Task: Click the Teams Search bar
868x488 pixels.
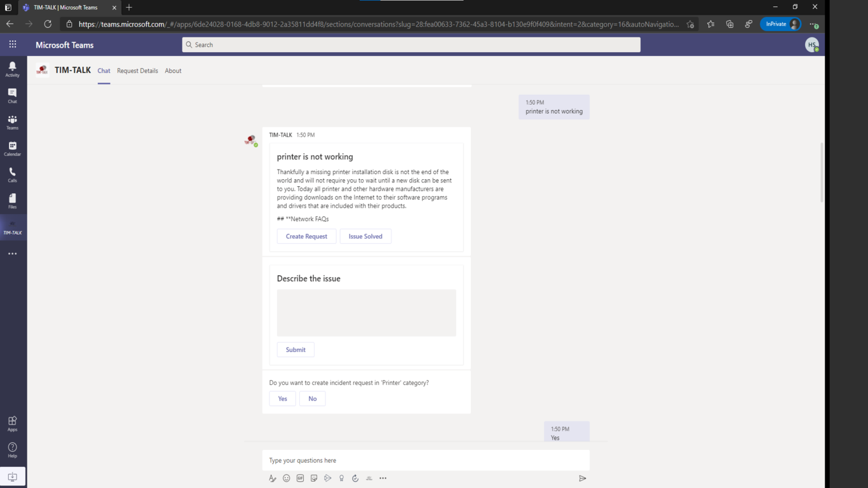Action: pos(411,44)
